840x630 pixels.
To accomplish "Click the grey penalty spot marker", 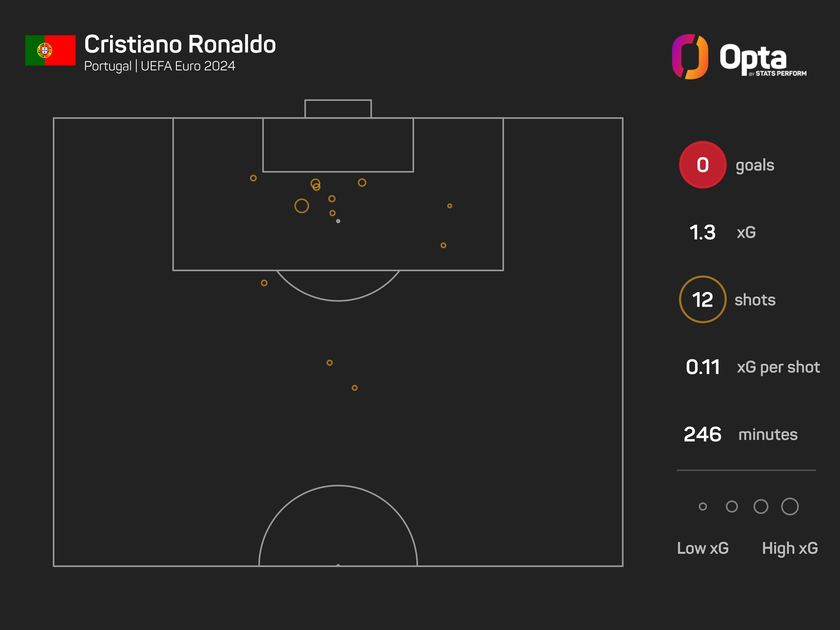I will point(338,221).
